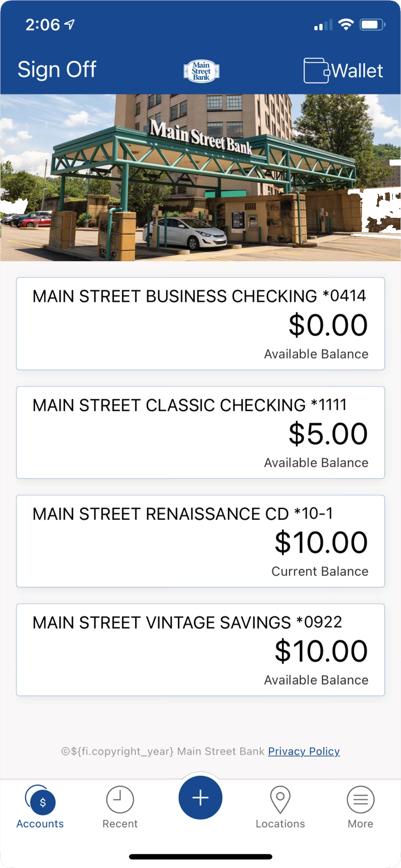View Main Street Vintage Savings *0922

200,650
